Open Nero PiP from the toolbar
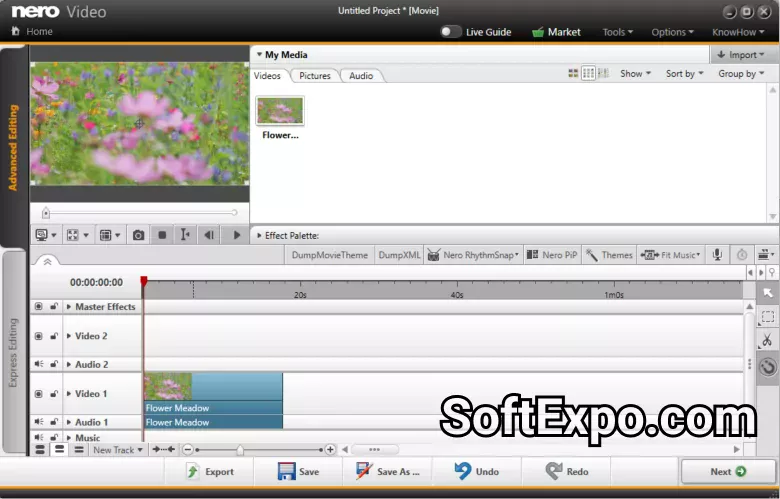 [x=552, y=255]
